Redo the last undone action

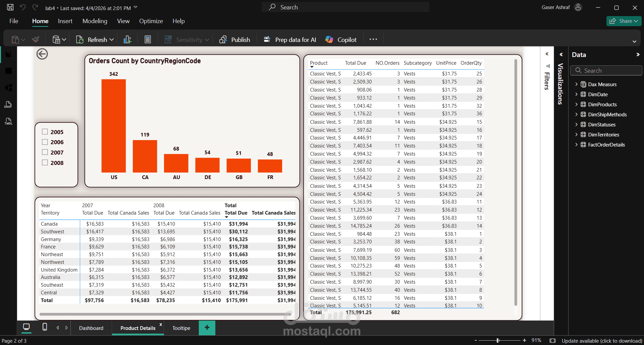(35, 7)
